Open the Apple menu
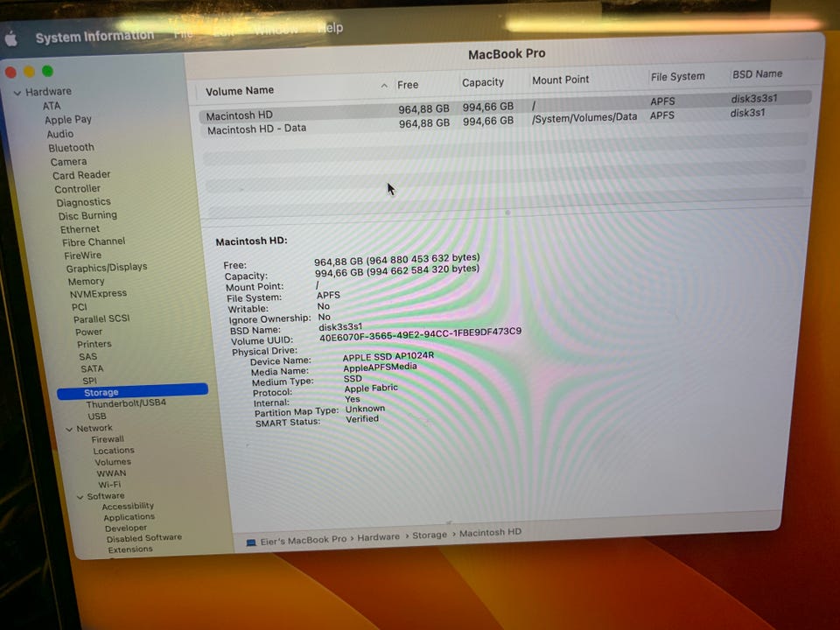Screen dimensions: 840x630 point(11,39)
